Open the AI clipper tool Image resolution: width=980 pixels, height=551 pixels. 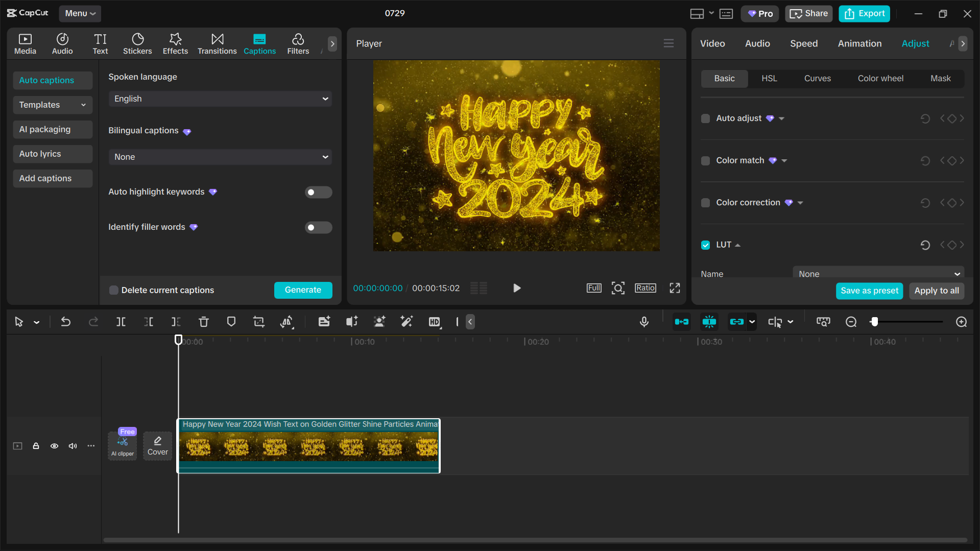[x=123, y=445]
